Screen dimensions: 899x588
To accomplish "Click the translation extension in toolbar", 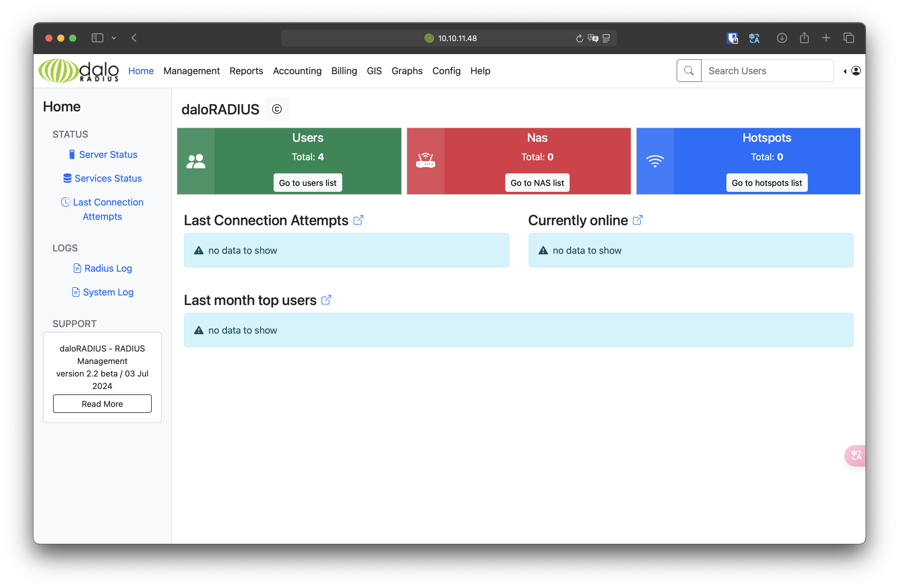I will coord(754,38).
